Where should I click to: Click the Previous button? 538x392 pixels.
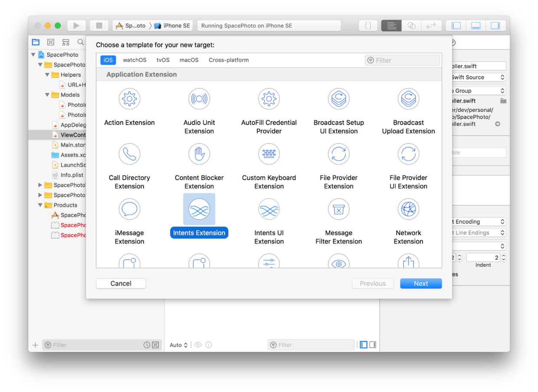[x=373, y=284]
